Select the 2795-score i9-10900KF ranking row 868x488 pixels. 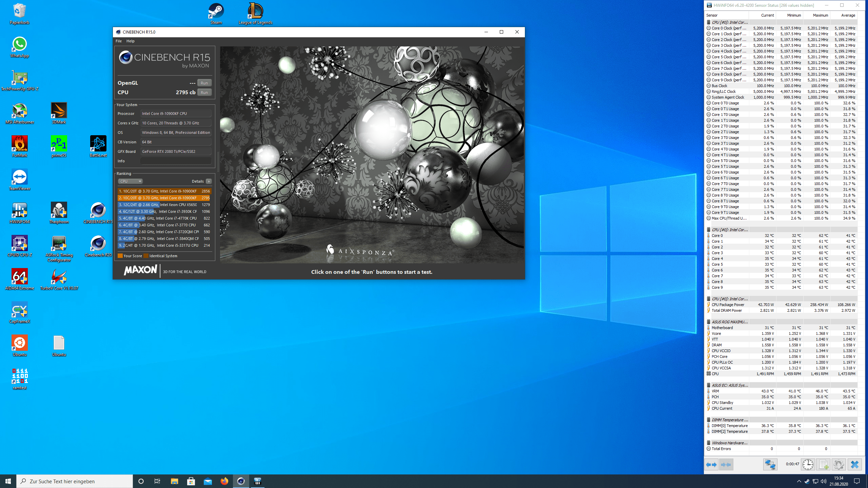point(164,198)
